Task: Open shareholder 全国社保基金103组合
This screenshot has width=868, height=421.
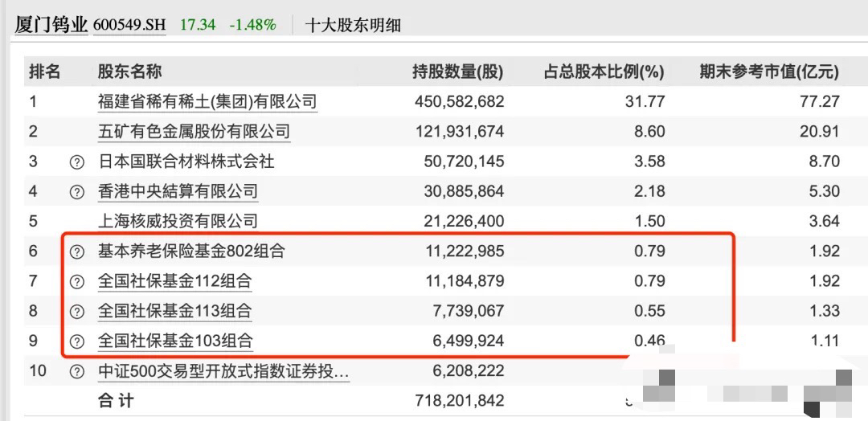Action: [175, 340]
